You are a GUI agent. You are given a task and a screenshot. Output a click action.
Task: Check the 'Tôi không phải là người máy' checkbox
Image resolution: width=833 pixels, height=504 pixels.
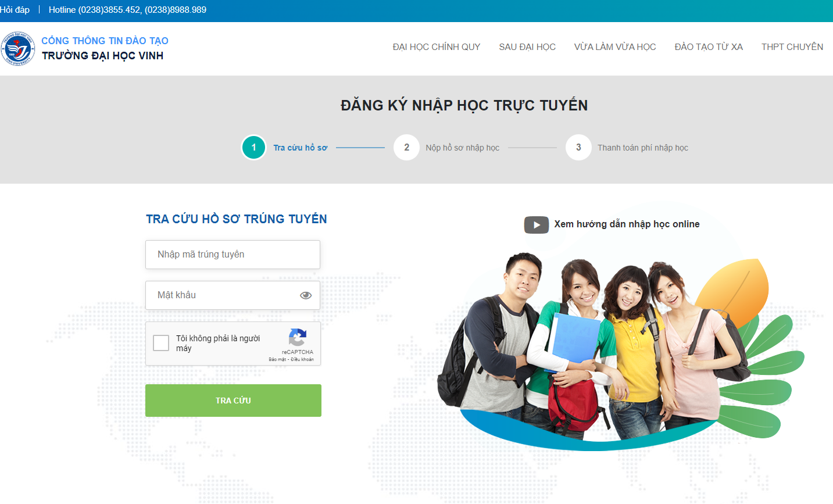(x=161, y=343)
